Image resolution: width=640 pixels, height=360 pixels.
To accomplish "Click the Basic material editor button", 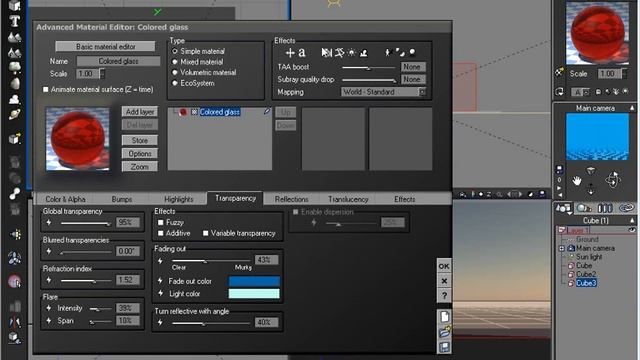I will [x=105, y=47].
